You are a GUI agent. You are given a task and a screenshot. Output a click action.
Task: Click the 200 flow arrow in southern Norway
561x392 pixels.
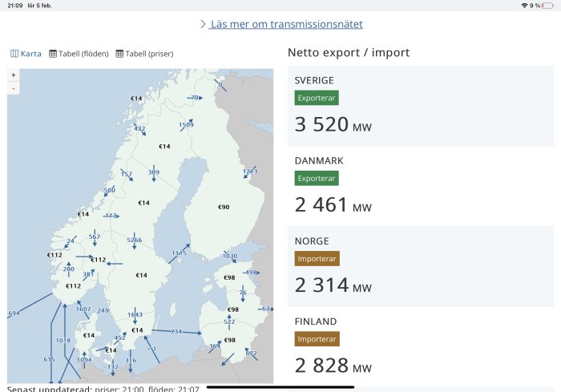69,269
